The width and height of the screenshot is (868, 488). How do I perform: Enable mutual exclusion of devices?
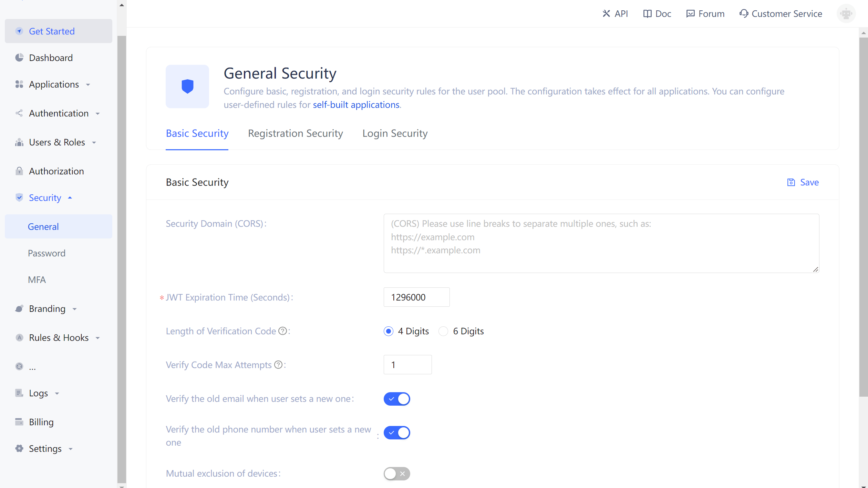(397, 474)
